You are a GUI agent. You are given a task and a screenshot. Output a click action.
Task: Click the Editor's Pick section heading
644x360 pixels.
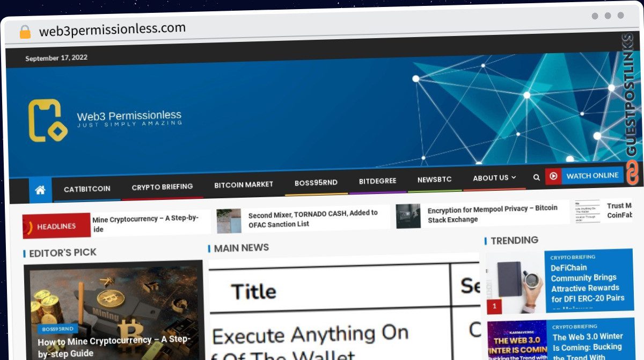pyautogui.click(x=63, y=253)
